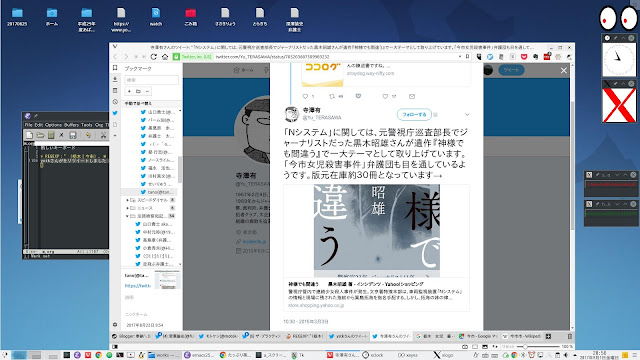Click the new file icon in Emacs toolbar
This screenshot has width=640, height=360.
(x=29, y=135)
